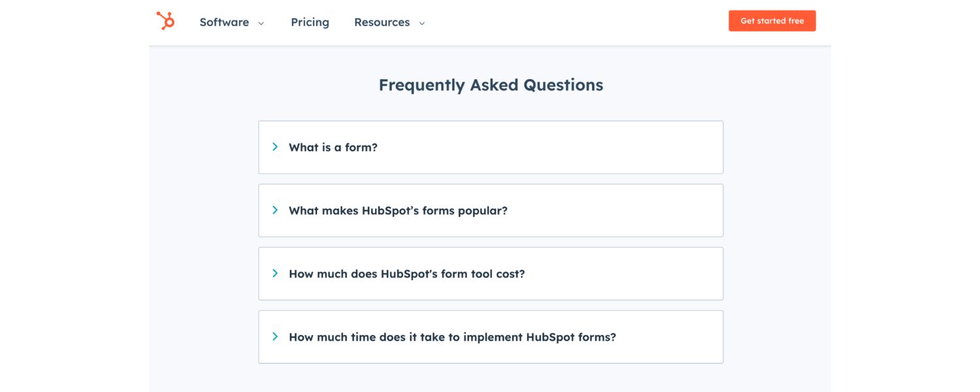Click the chevron icon for the cost question
Viewport: 980px width, 392px height.
point(275,273)
